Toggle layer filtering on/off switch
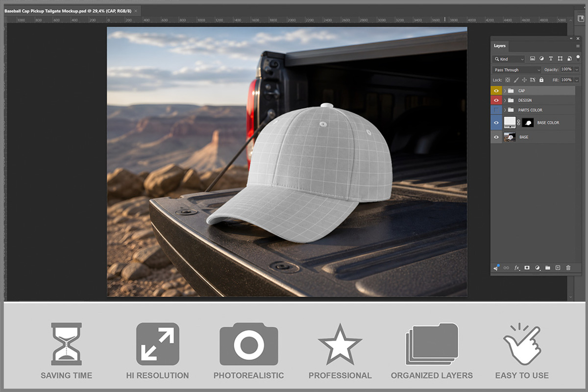 coord(578,57)
